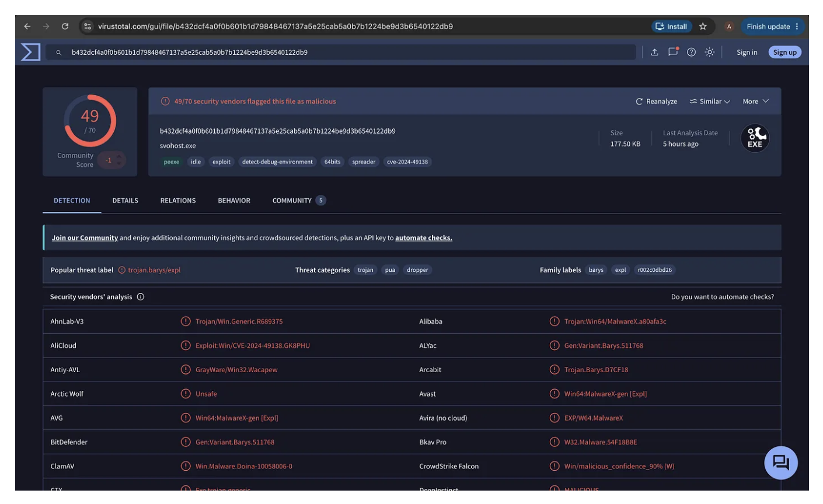
Task: Open the Community tab
Action: (299, 201)
